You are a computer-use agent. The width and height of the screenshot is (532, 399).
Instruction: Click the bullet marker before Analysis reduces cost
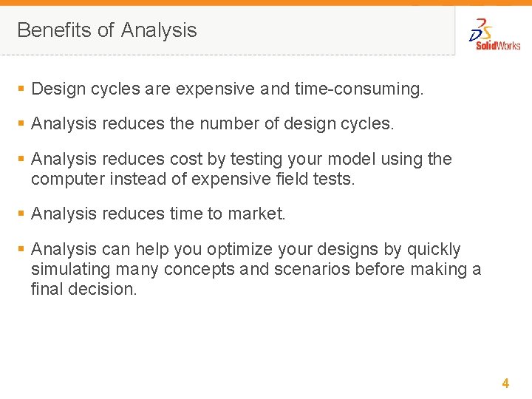[x=21, y=160]
